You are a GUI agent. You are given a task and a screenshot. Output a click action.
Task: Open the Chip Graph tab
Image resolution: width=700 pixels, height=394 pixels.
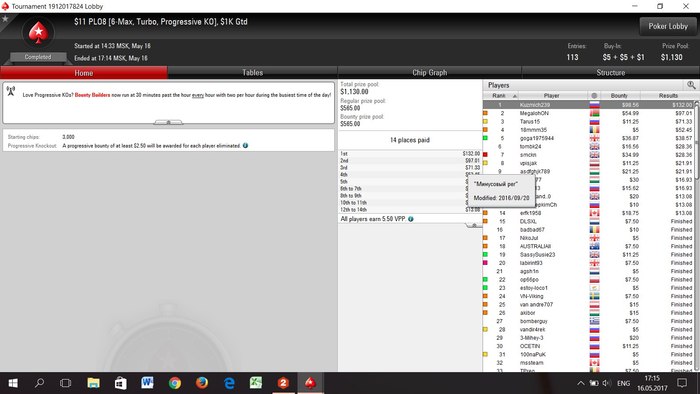click(x=429, y=73)
